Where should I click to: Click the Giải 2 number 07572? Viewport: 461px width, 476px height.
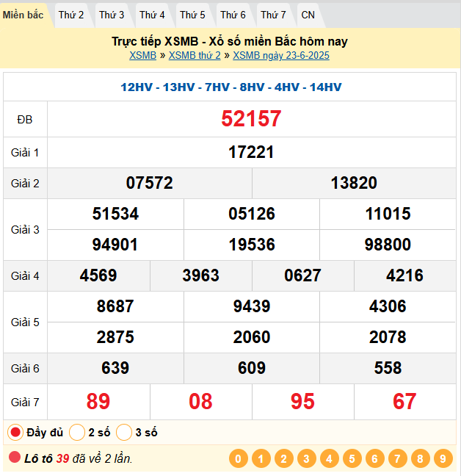click(150, 183)
